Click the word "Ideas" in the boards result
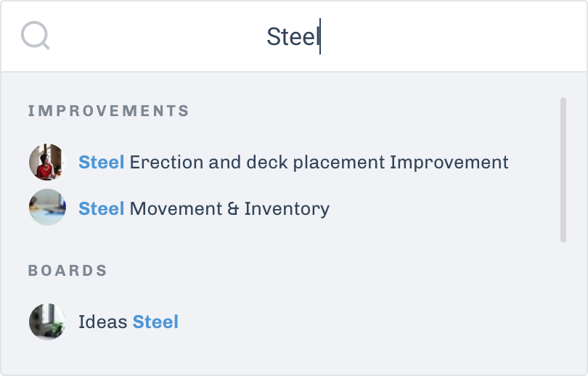The height and width of the screenshot is (376, 588). coord(102,322)
